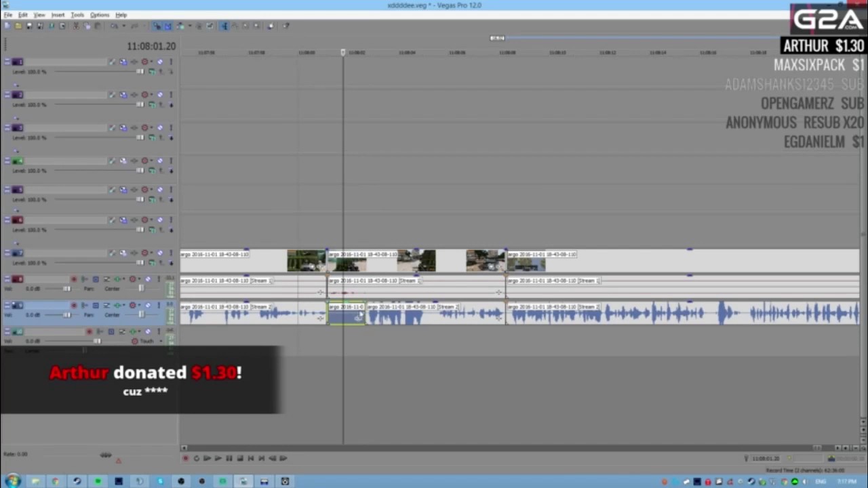Select the Selection edit tool
Viewport: 868px width, 488px height.
(x=245, y=26)
